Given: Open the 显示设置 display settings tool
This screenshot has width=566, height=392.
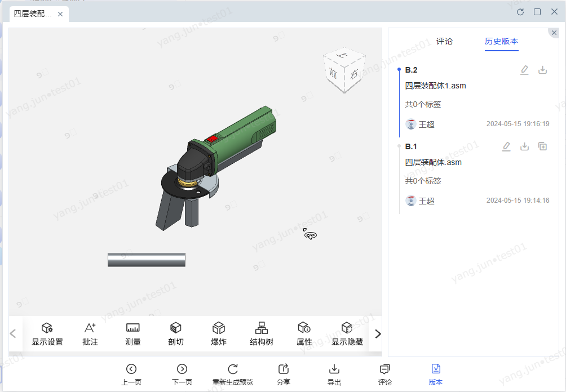Looking at the screenshot, I should coord(47,333).
